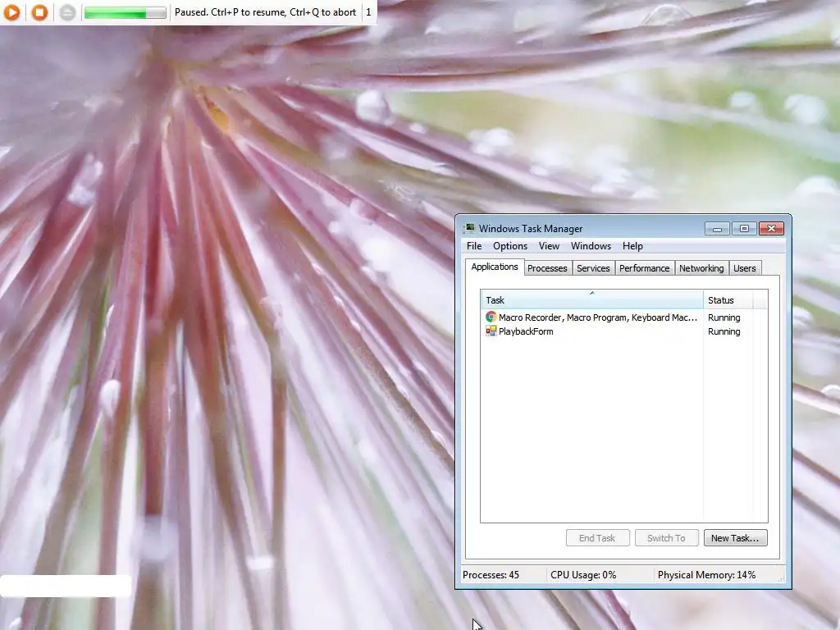Click the PlaybackForm application icon
The image size is (840, 630).
click(x=491, y=331)
